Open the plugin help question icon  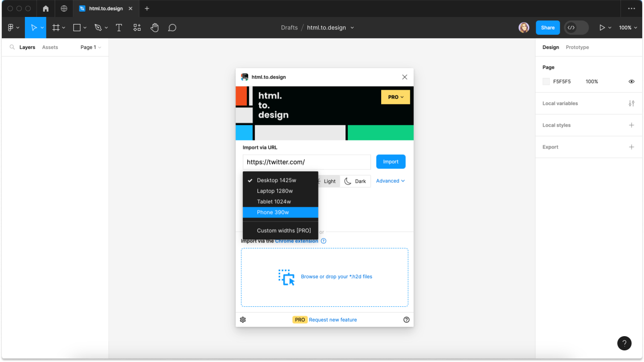tap(406, 320)
